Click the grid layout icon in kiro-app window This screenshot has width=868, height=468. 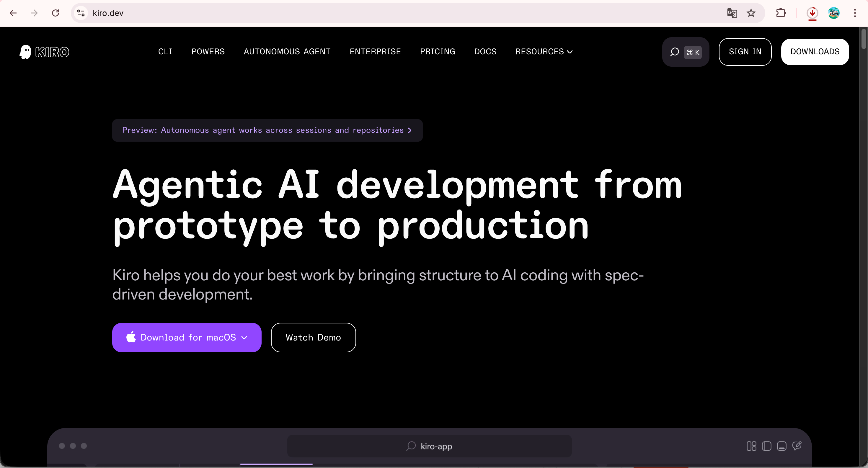coord(751,446)
